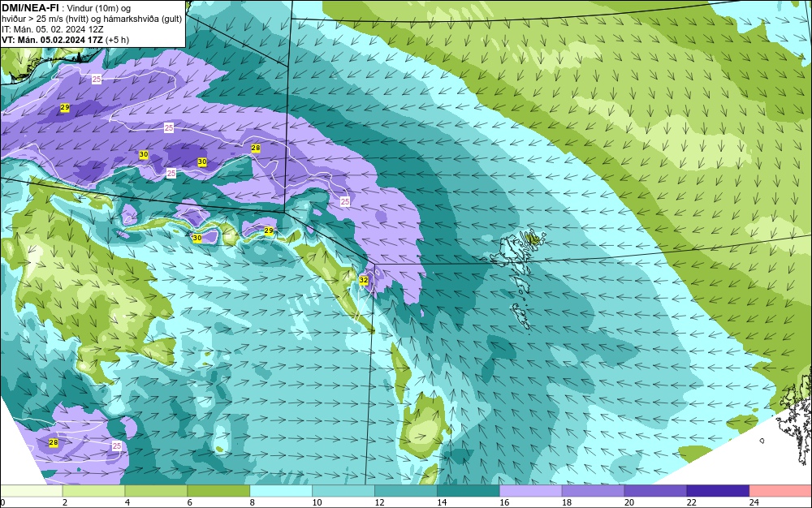Pick the light green 2–4 m/s legend swatch
Screen dimensions: 812x508
[x=93, y=491]
